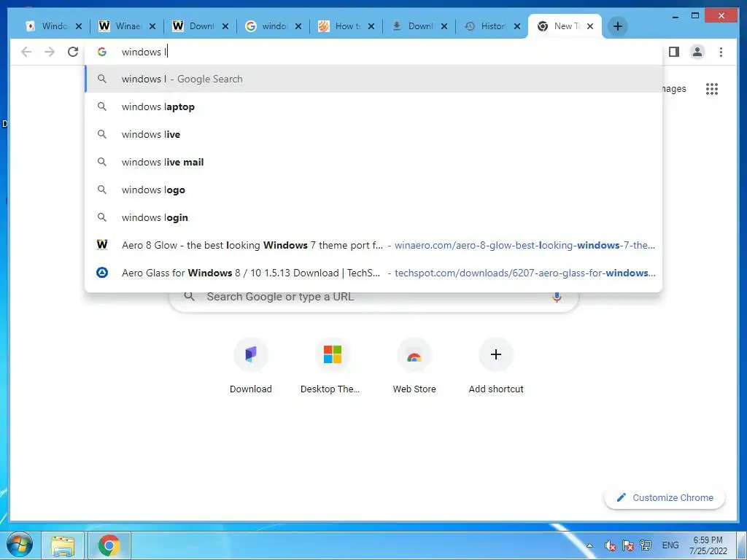The height and width of the screenshot is (560, 747).
Task: Click the Customize Chrome button
Action: (x=665, y=497)
